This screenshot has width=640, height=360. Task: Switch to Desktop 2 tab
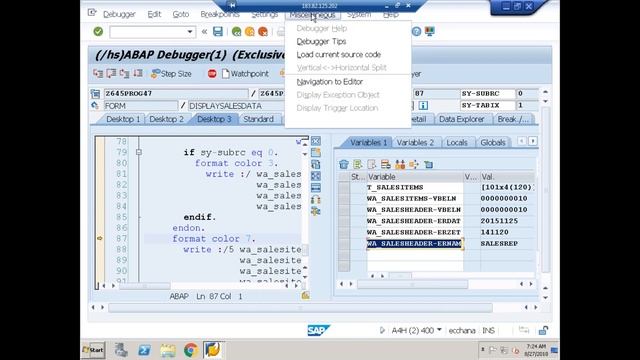166,119
